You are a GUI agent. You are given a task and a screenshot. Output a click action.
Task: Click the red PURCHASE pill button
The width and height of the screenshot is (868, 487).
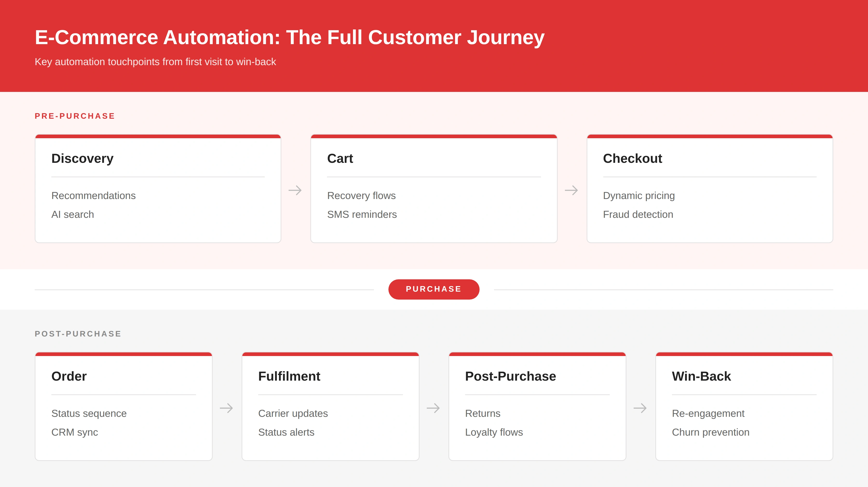[434, 289]
